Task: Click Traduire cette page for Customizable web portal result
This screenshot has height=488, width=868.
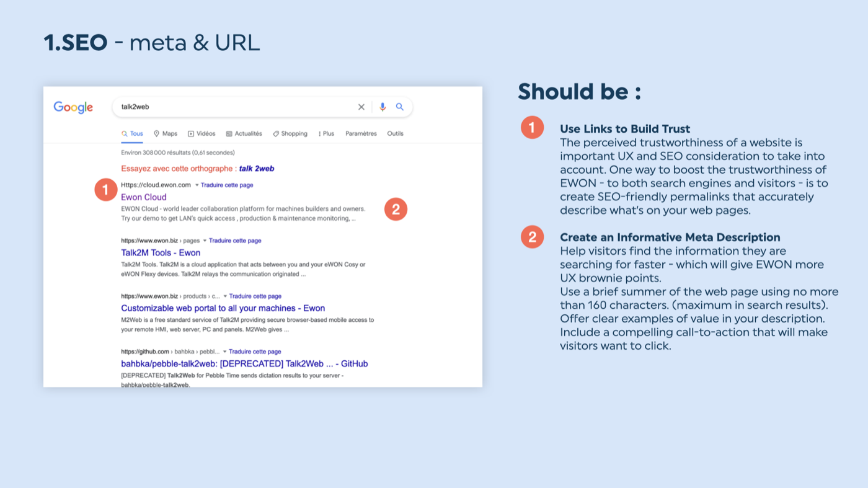Action: tap(255, 296)
